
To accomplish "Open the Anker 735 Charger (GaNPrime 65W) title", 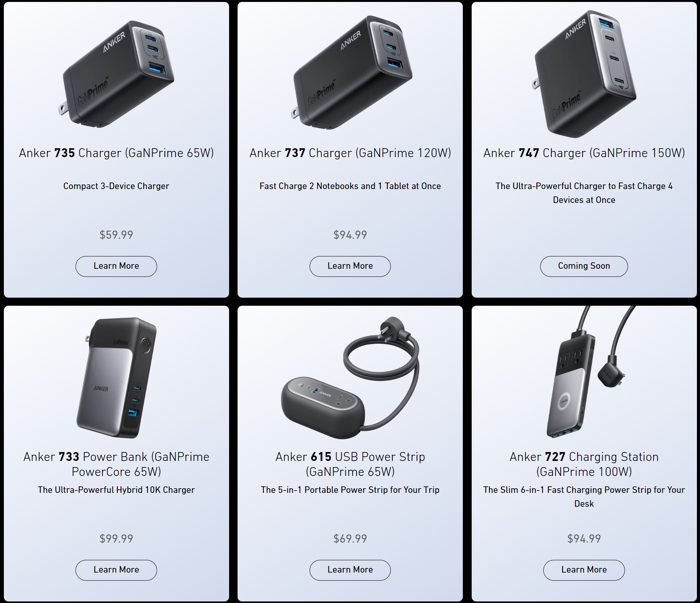I will pyautogui.click(x=116, y=153).
